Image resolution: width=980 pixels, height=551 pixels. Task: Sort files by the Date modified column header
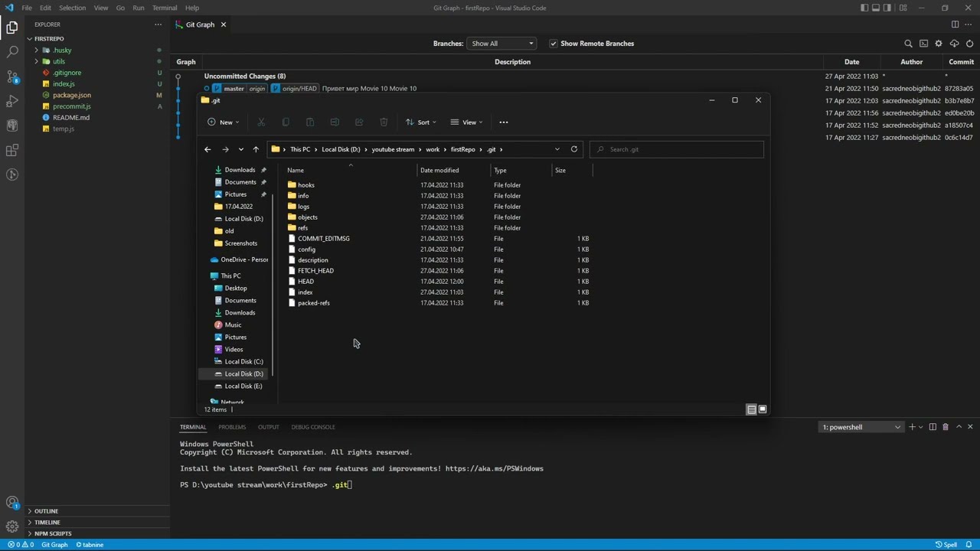coord(439,171)
